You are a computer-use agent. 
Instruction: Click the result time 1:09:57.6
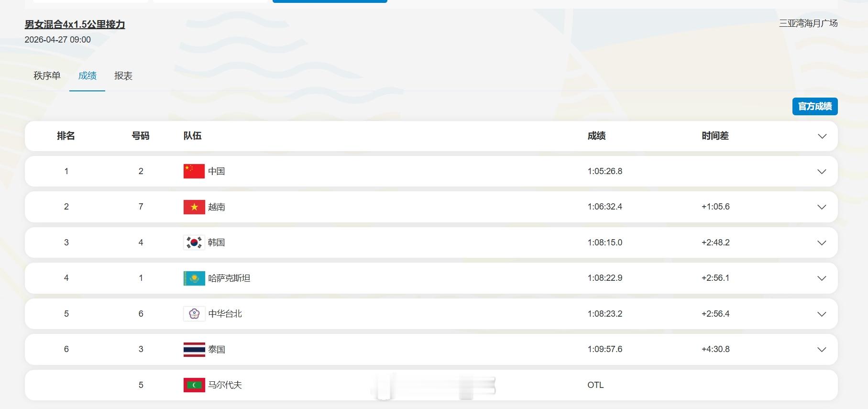pos(605,349)
